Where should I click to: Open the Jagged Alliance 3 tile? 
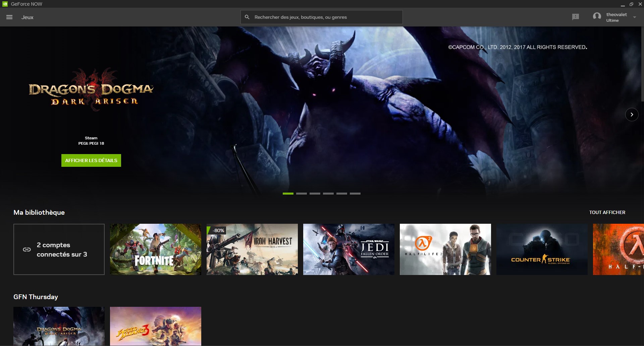[156, 326]
